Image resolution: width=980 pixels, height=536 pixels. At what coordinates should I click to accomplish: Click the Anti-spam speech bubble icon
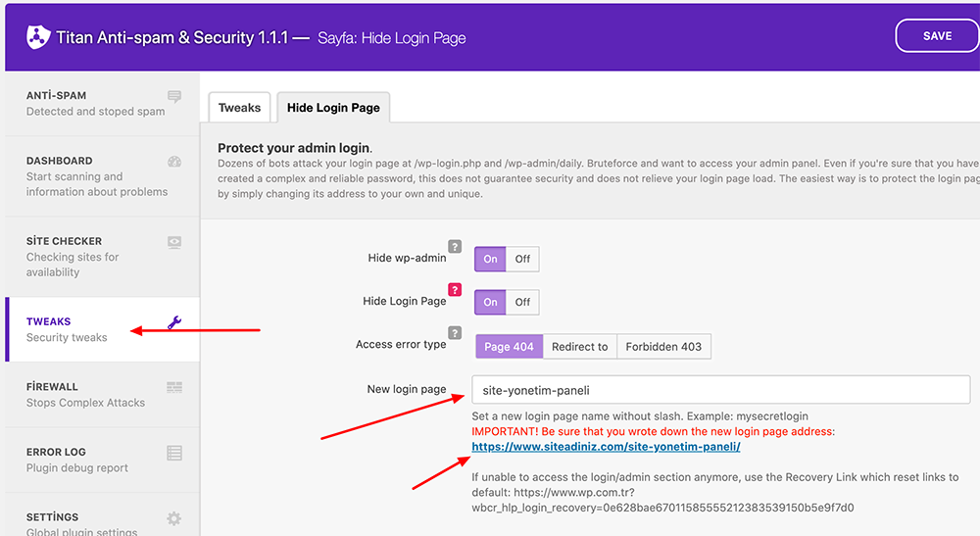pos(174,96)
